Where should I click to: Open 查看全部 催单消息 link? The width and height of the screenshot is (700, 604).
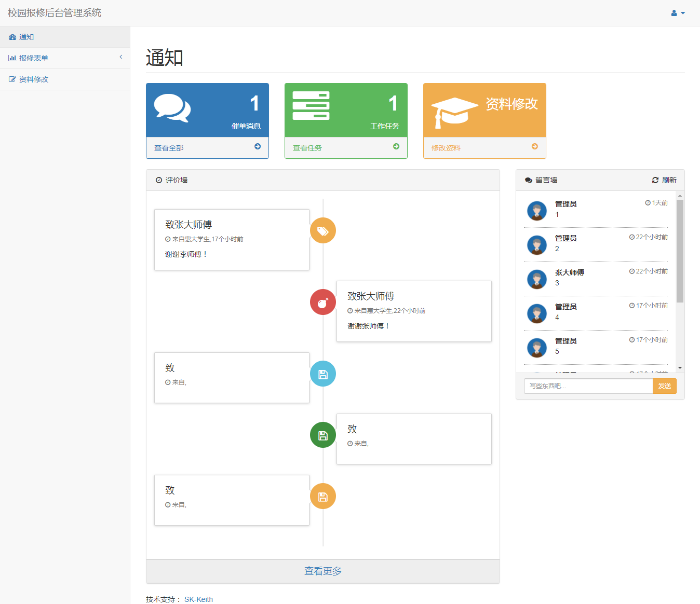[x=169, y=148]
